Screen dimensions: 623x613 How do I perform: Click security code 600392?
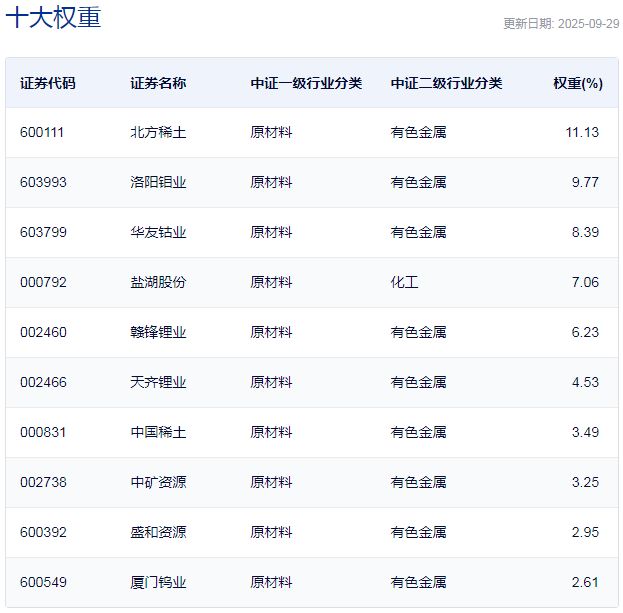click(x=43, y=532)
